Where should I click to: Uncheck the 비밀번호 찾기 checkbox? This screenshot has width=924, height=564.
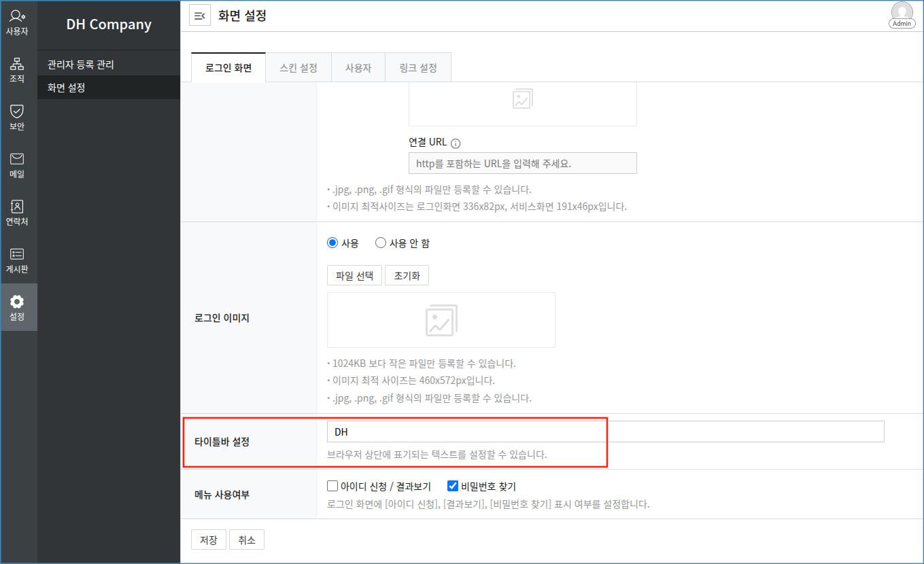coord(453,486)
